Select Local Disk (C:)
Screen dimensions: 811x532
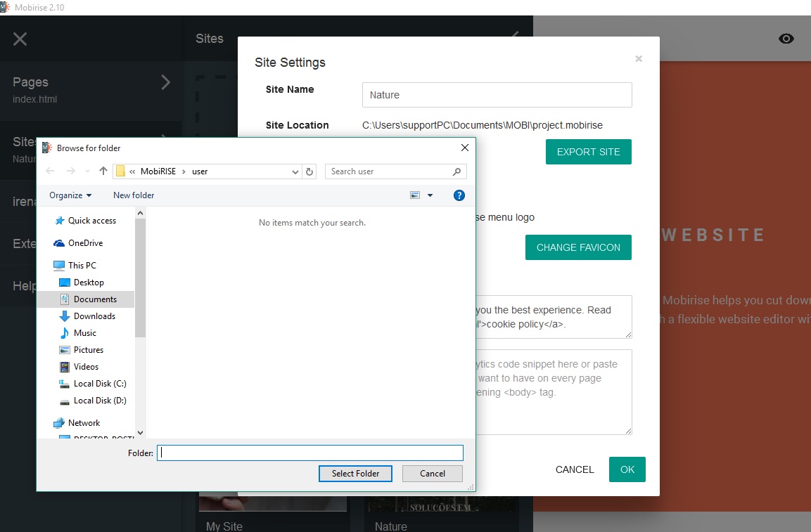100,384
